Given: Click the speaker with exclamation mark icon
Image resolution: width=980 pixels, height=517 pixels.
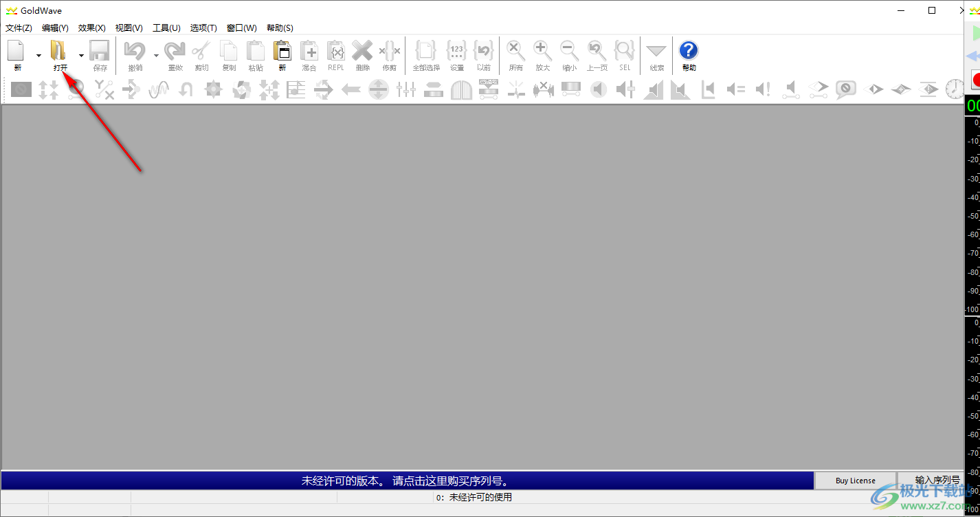Looking at the screenshot, I should coord(764,89).
